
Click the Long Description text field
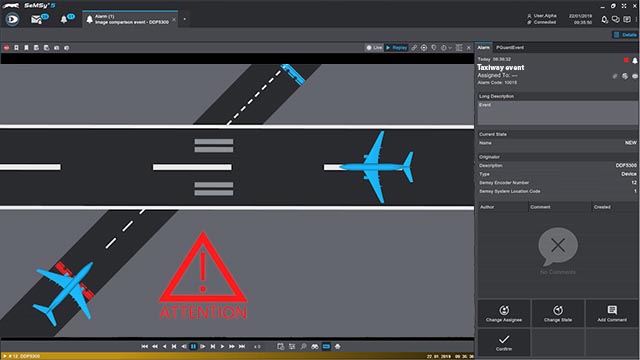coord(558,113)
